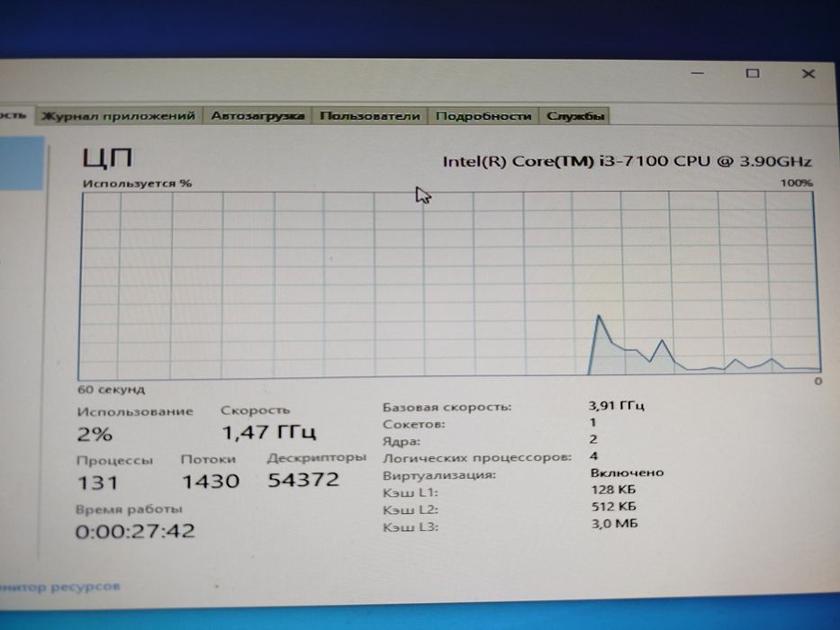The width and height of the screenshot is (840, 630).
Task: Click the 2% usage value
Action: click(x=95, y=434)
